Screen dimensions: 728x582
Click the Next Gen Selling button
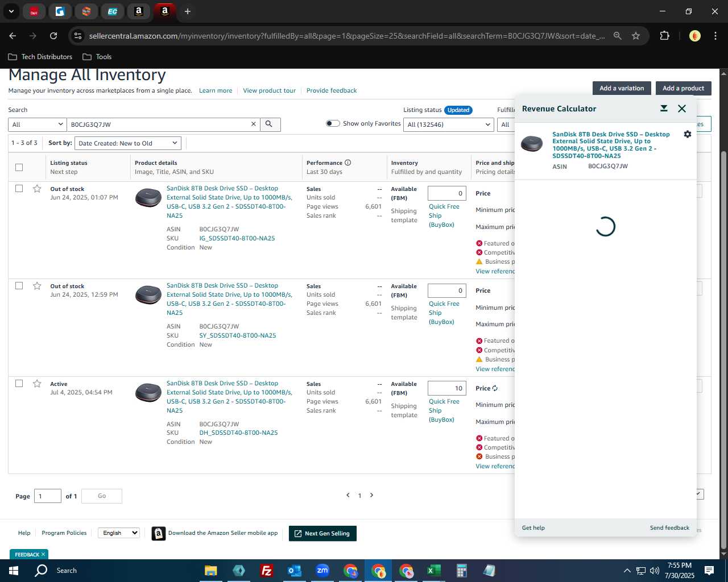click(322, 533)
